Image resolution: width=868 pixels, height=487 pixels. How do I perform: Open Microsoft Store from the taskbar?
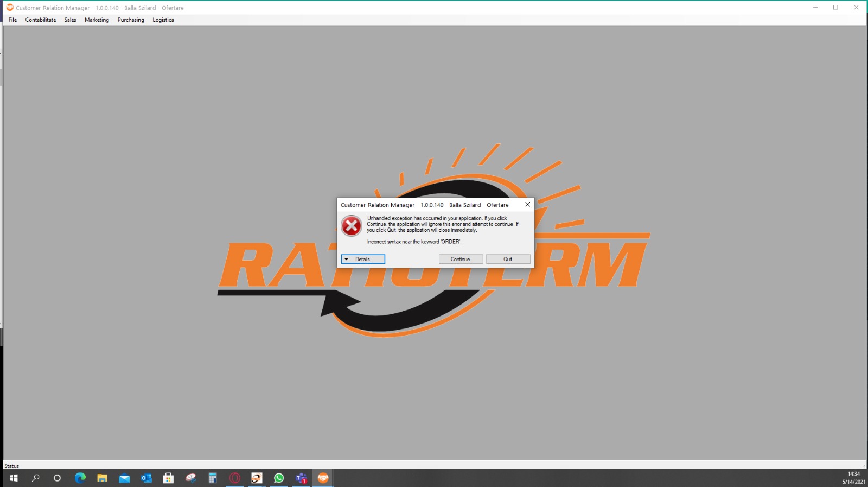[168, 478]
